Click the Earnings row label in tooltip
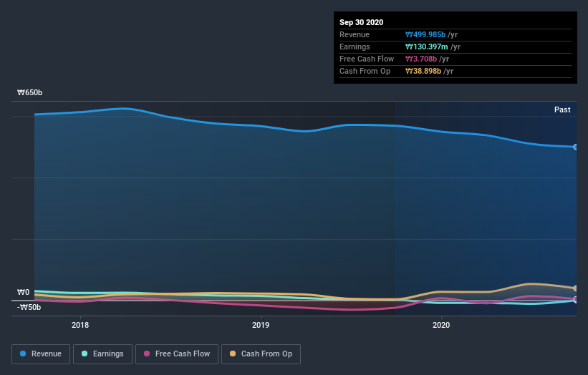 pos(355,47)
